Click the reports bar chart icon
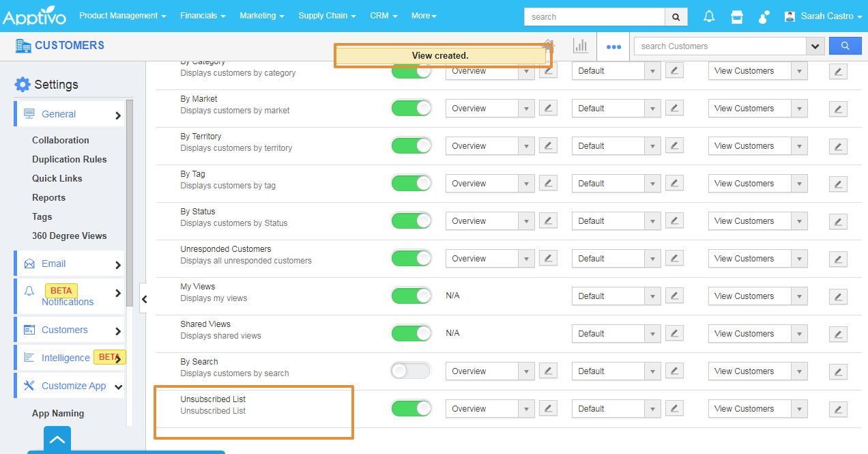Image resolution: width=868 pixels, height=454 pixels. point(581,46)
